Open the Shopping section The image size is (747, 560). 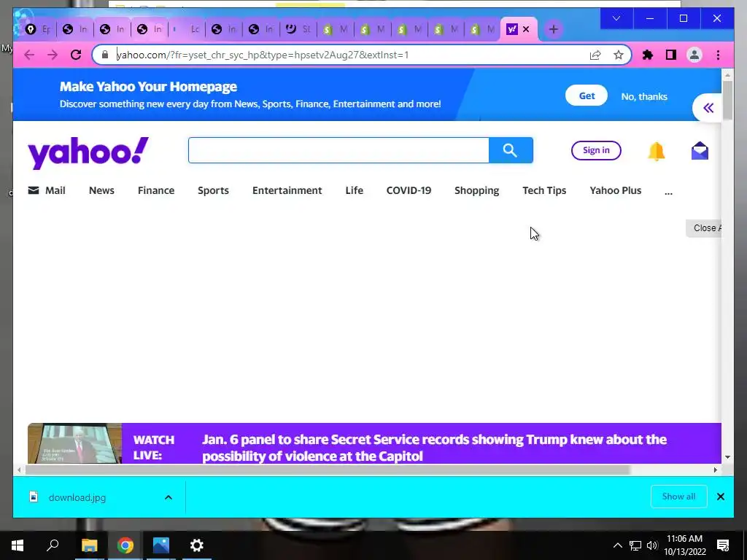476,190
